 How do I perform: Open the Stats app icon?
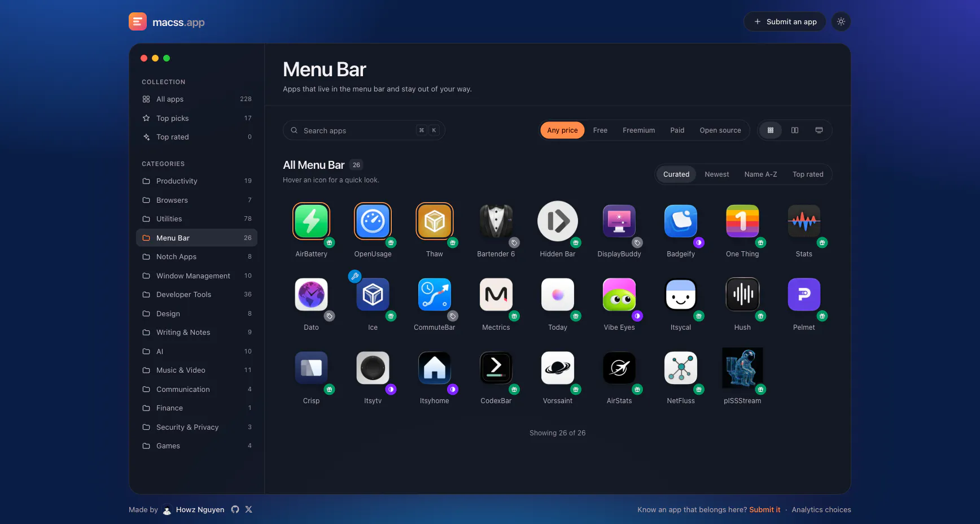point(804,221)
